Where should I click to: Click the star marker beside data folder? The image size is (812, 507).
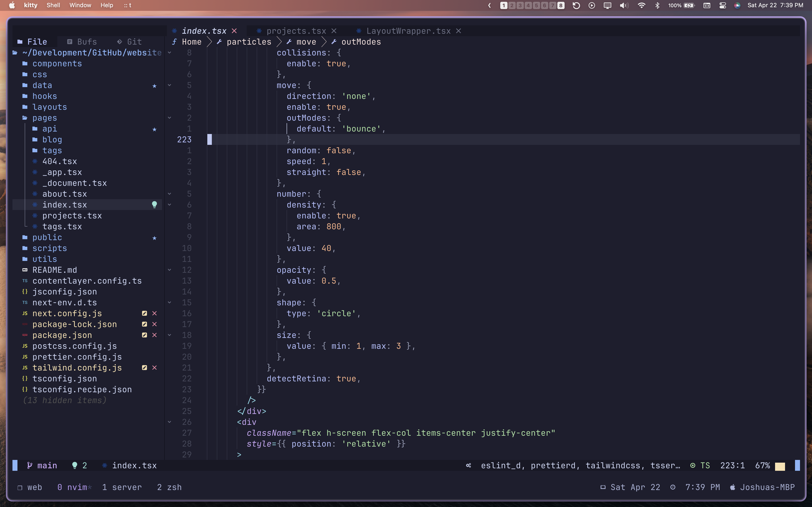tap(154, 86)
